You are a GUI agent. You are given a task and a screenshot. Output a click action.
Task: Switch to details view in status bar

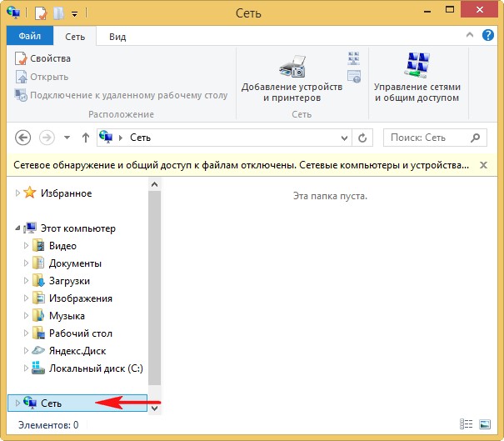[x=467, y=424]
